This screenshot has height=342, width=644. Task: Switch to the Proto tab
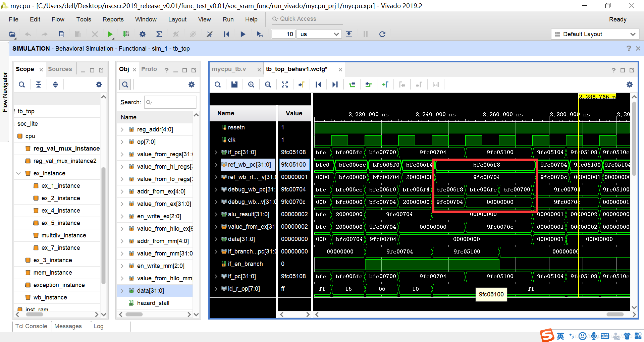coord(149,69)
